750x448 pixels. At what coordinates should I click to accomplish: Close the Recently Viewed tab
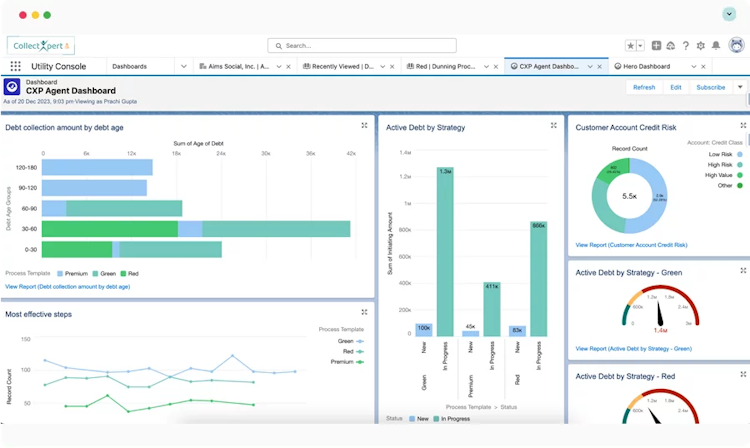[x=392, y=66]
